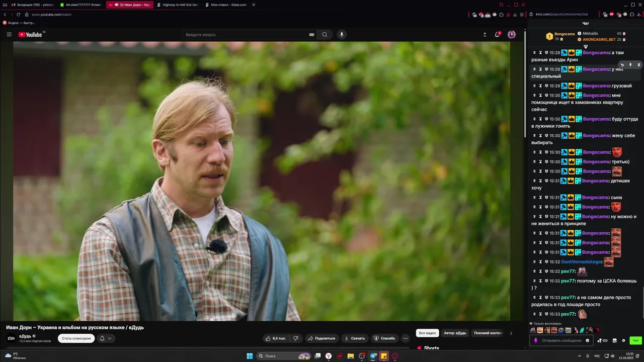Screen dimensions: 644x362
Task: Show hidden system tray icons chevron
Action: [x=580, y=356]
